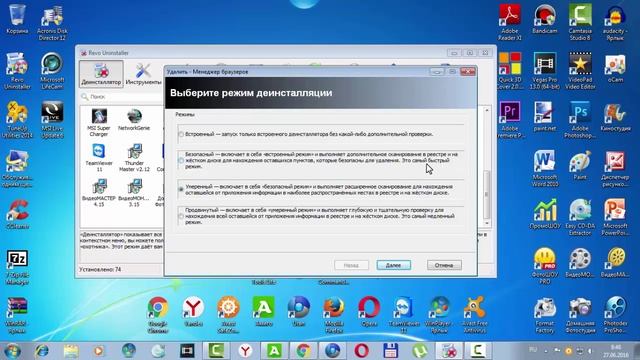Screen dimensions: 640x360
Task: Open Windows Explorer folder on taskbar
Action: (x=71, y=351)
